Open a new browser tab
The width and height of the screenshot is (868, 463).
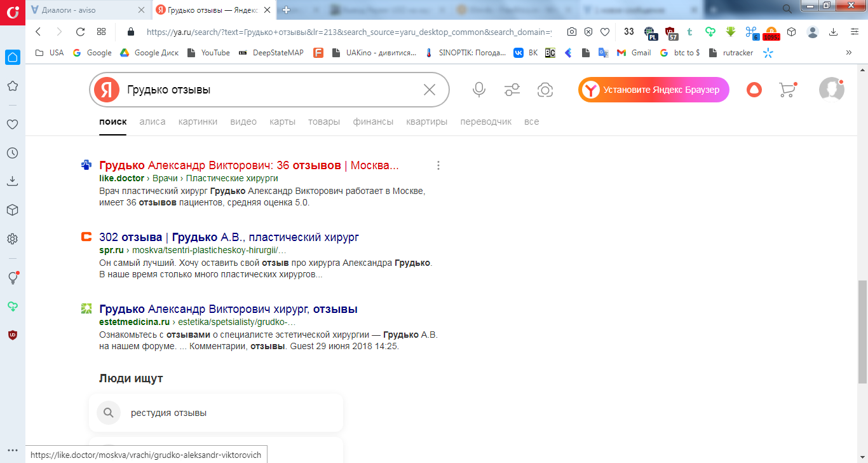pos(287,10)
